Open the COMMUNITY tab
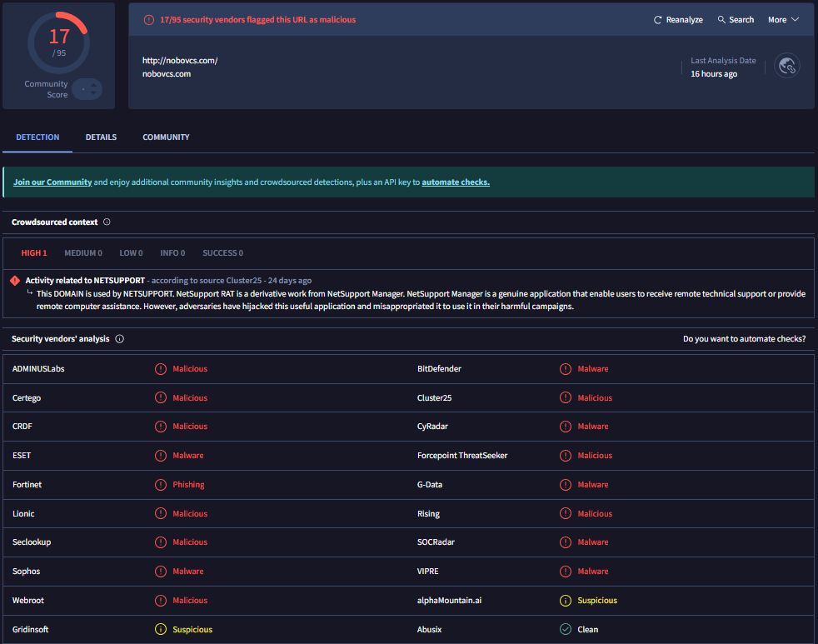Viewport: 818px width, 644px height. (x=166, y=137)
